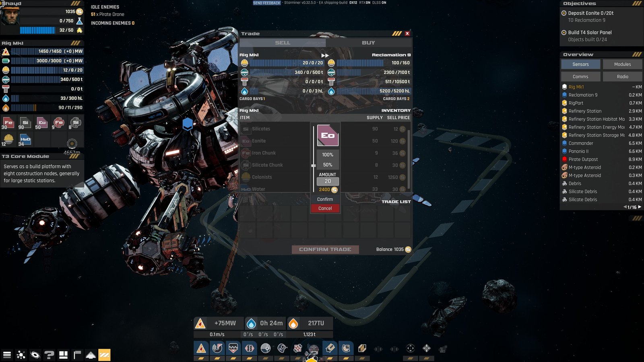Select the round sensor globe hotbar icon

click(x=266, y=348)
